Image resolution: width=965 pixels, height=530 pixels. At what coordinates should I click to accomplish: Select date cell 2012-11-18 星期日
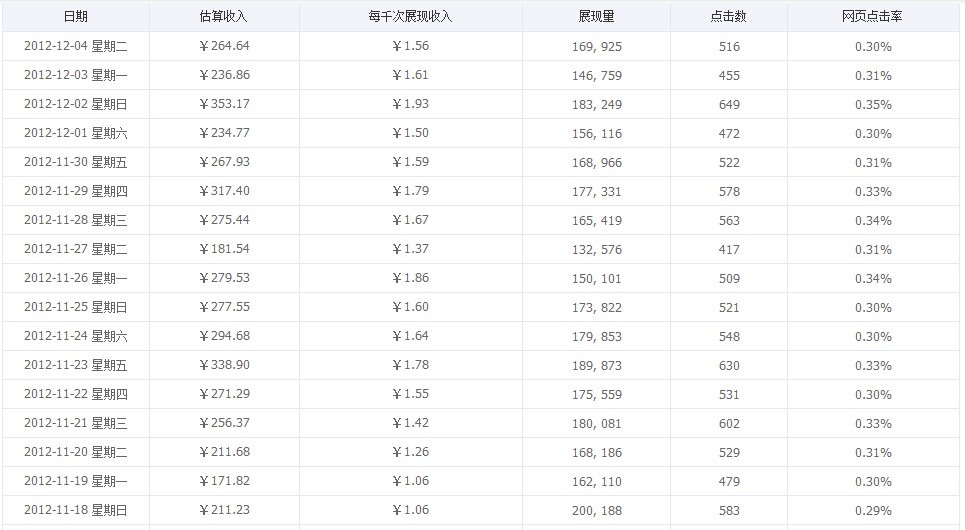pyautogui.click(x=76, y=510)
